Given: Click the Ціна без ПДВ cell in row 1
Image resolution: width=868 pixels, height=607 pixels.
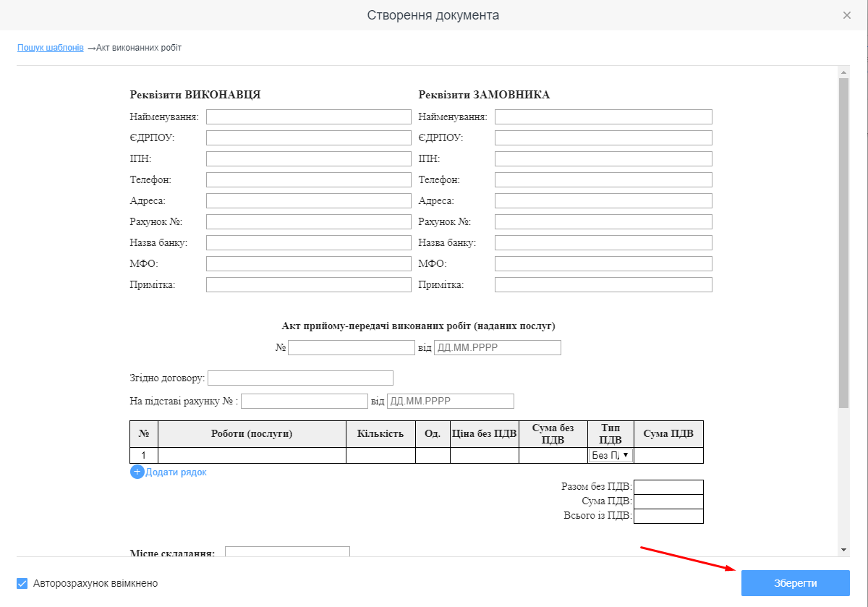Looking at the screenshot, I should (485, 455).
